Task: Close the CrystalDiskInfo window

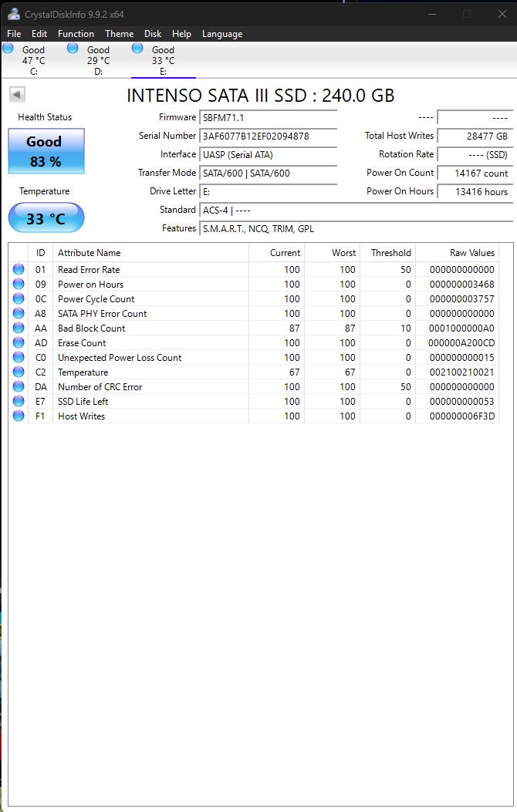Action: pyautogui.click(x=502, y=14)
